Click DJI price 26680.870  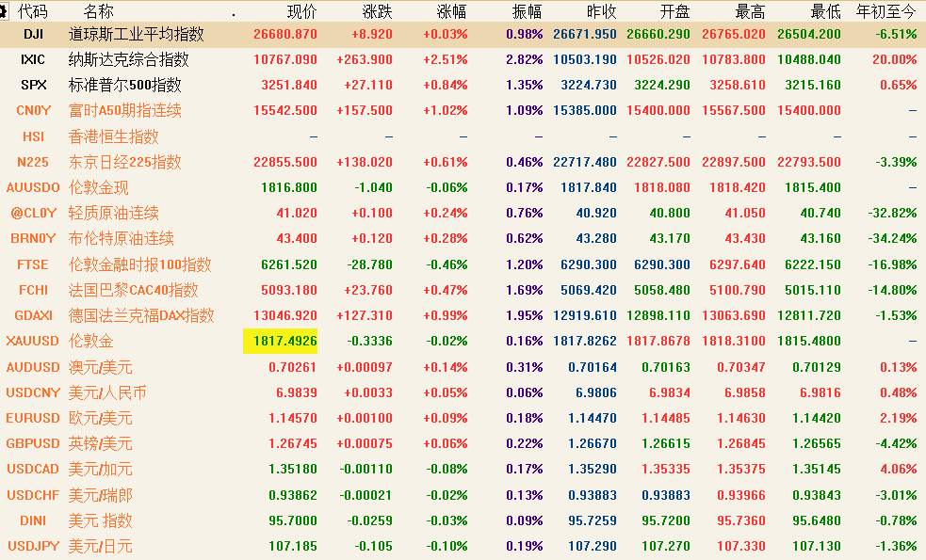pos(285,34)
